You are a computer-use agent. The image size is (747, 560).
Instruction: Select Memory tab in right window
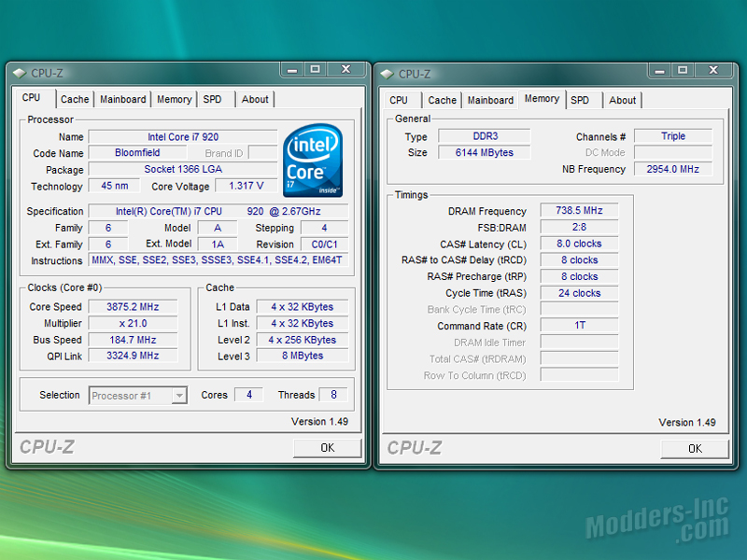pos(543,99)
